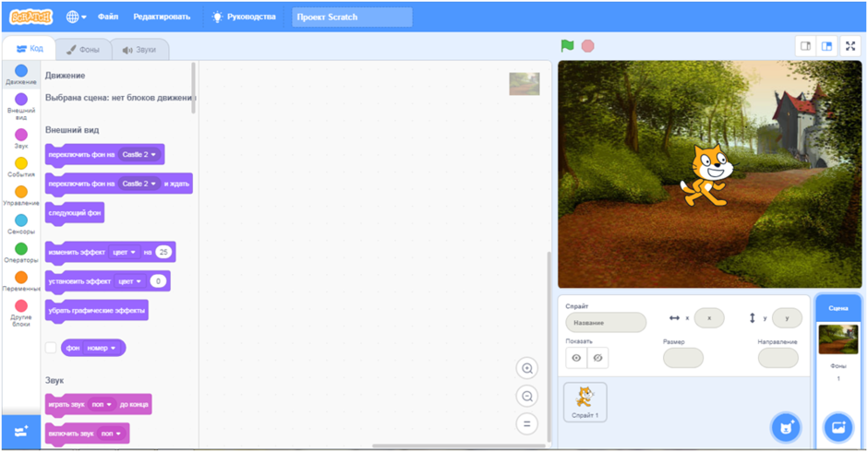Open the choose a backdrop button
This screenshot has width=868, height=452.
coord(838,428)
